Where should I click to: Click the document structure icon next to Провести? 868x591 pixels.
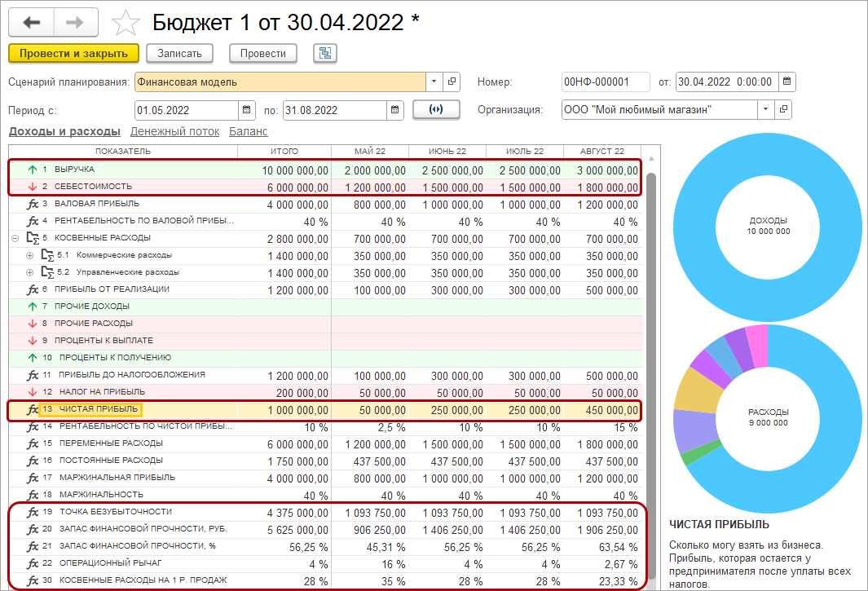click(x=325, y=53)
